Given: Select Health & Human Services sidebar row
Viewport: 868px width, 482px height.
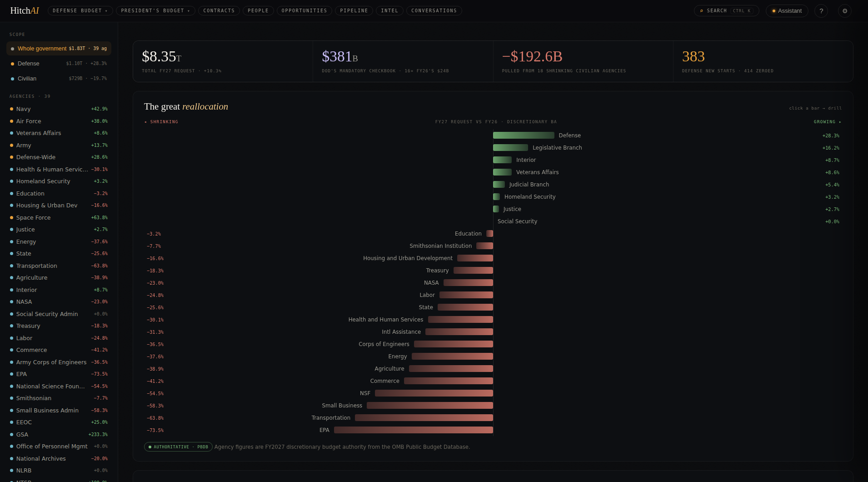Looking at the screenshot, I should pos(59,170).
